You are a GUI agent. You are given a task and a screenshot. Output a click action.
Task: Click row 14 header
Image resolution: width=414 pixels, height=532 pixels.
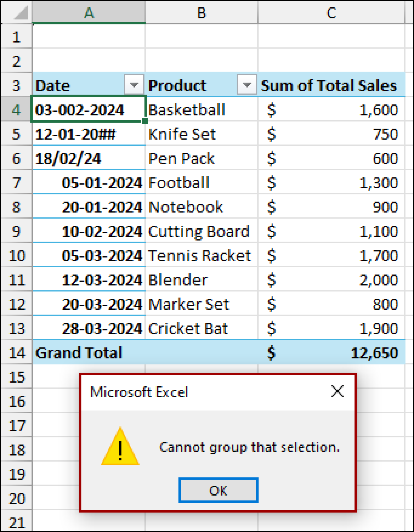coord(17,353)
